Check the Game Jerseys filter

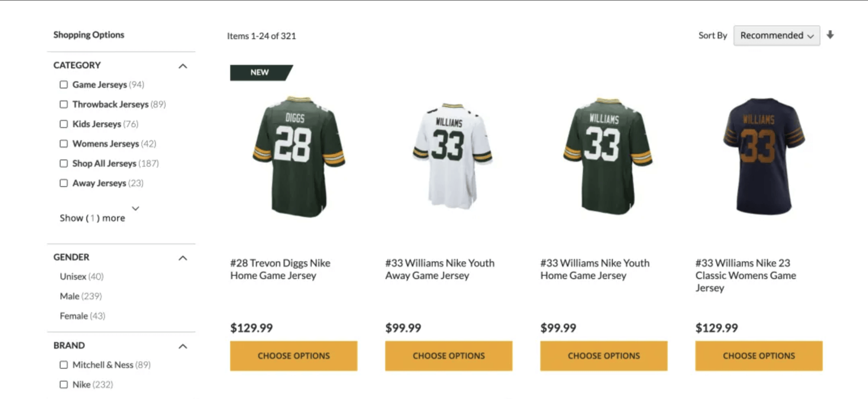coord(64,85)
